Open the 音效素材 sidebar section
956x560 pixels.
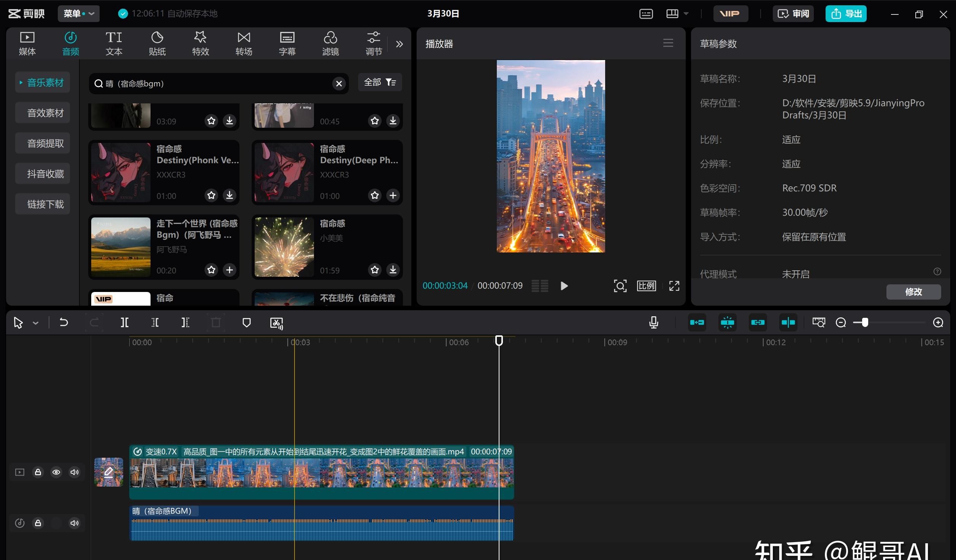pyautogui.click(x=45, y=113)
